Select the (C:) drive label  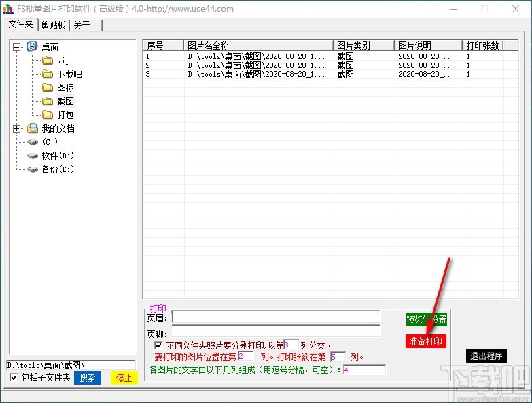[50, 142]
